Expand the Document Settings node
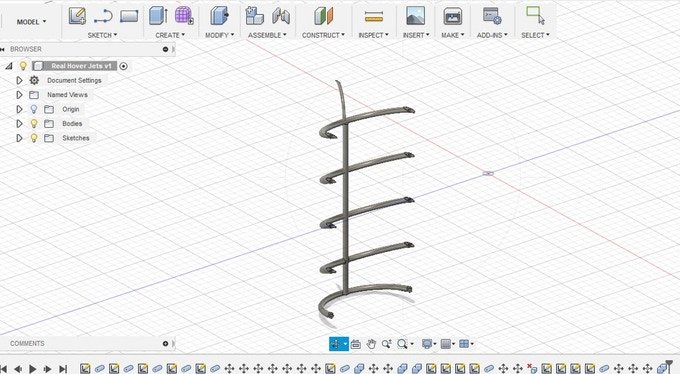The width and height of the screenshot is (680, 374). (19, 80)
